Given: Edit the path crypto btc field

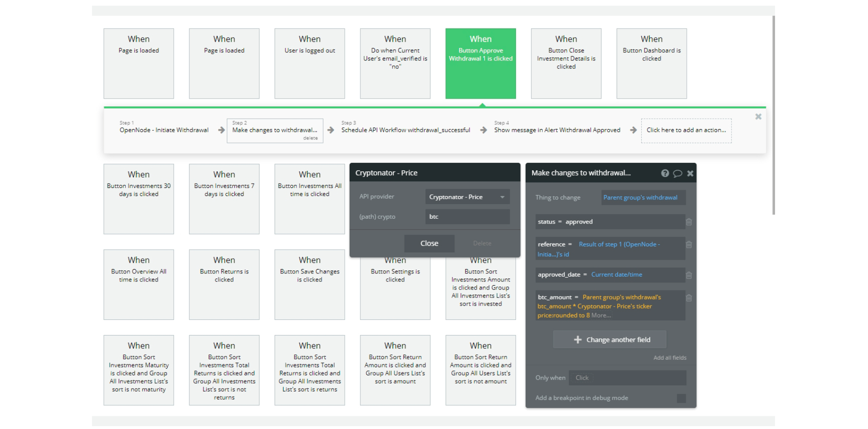Looking at the screenshot, I should [x=467, y=217].
